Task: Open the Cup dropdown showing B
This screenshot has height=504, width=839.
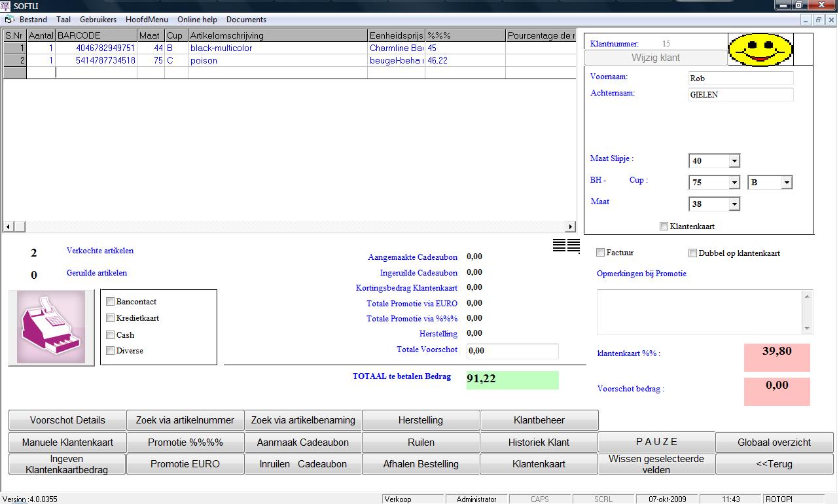Action: (787, 183)
